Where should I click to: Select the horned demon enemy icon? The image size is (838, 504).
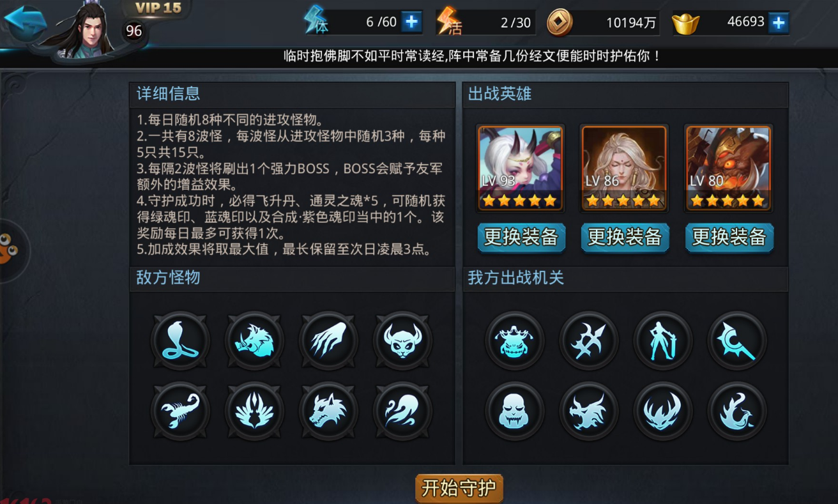pyautogui.click(x=403, y=340)
